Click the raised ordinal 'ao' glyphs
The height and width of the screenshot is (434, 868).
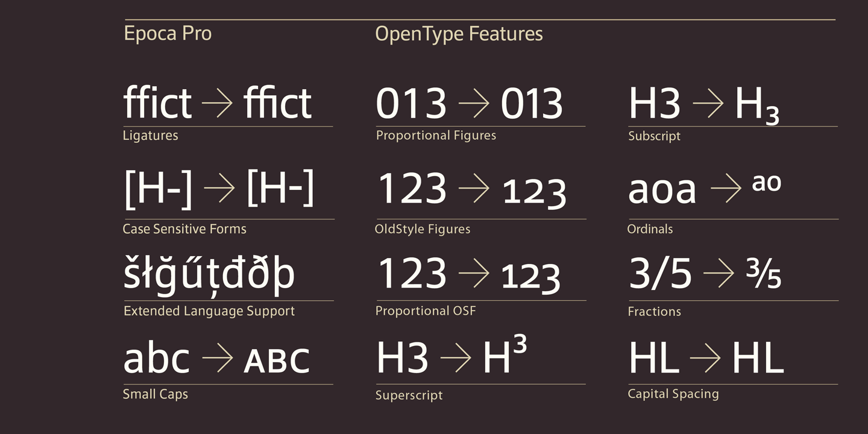[767, 183]
